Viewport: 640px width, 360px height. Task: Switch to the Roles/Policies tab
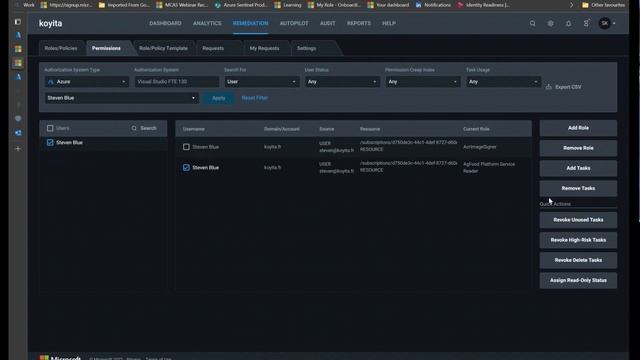61,48
